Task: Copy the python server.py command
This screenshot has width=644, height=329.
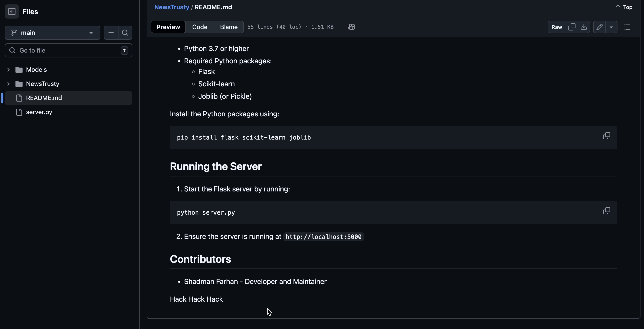Action: 606,211
